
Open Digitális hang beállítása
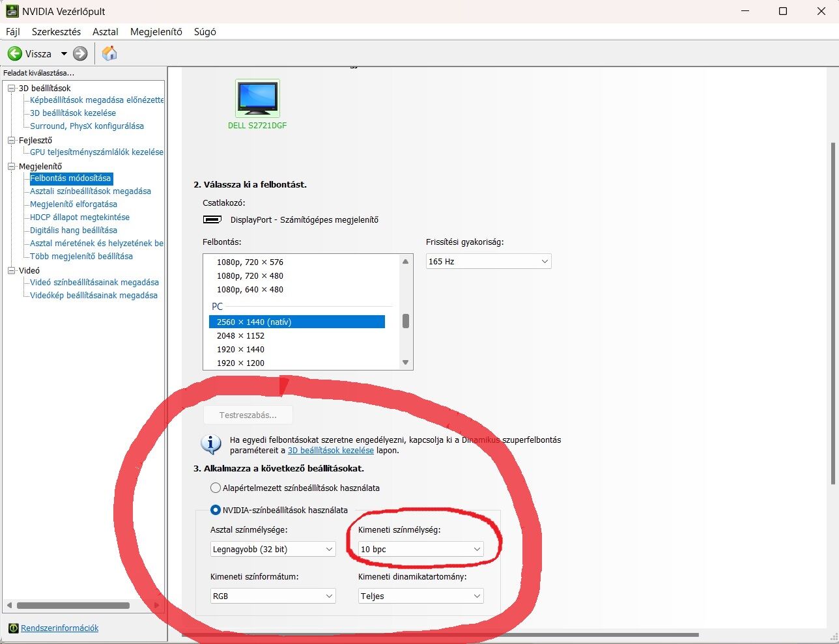click(74, 230)
